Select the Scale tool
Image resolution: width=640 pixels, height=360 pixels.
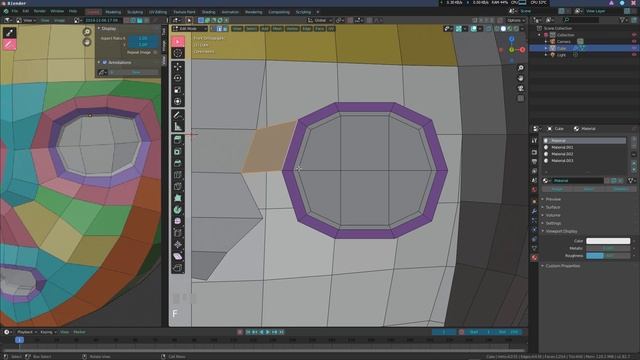178,90
